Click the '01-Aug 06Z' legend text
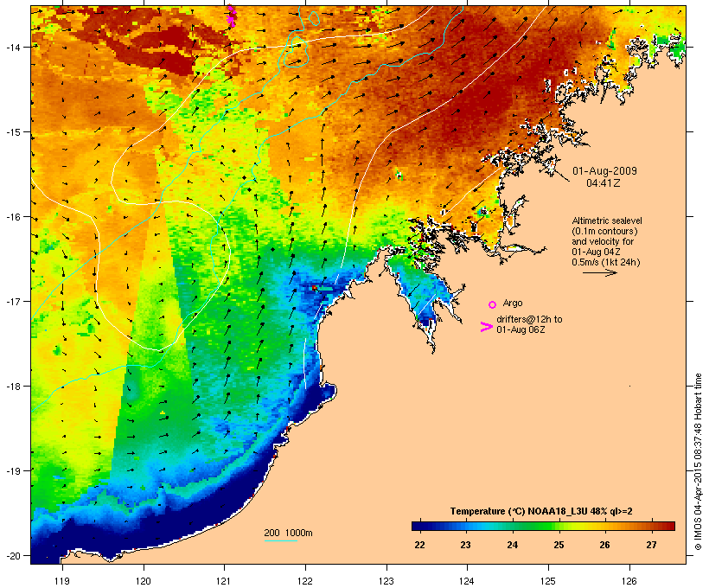This screenshot has width=709, height=588. 521,329
